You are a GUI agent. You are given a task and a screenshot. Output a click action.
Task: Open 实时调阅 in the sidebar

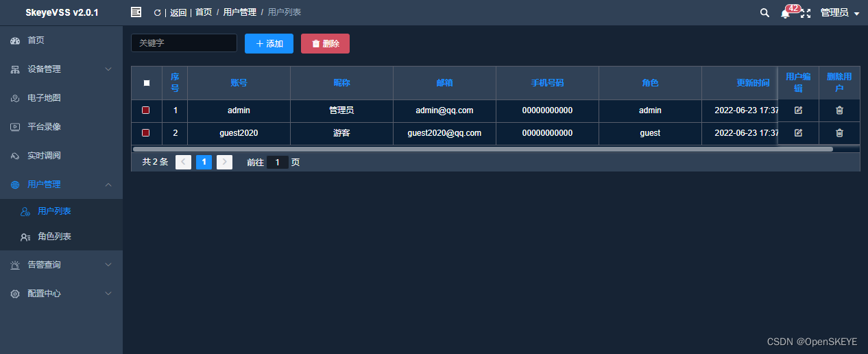pyautogui.click(x=61, y=156)
